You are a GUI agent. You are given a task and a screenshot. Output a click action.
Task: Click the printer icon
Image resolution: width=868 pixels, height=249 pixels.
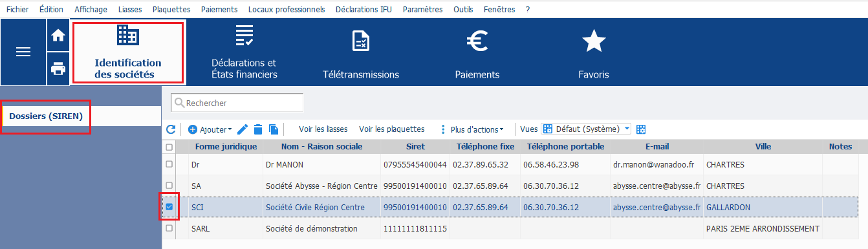58,69
